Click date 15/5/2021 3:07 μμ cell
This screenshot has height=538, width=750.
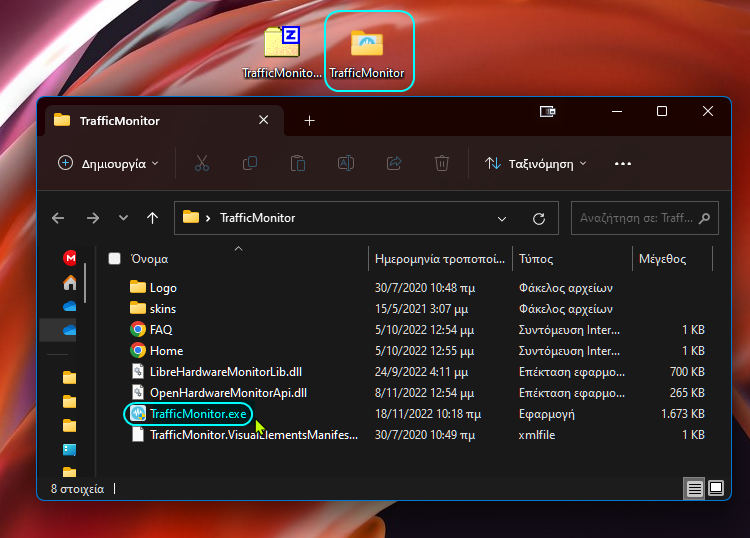421,308
